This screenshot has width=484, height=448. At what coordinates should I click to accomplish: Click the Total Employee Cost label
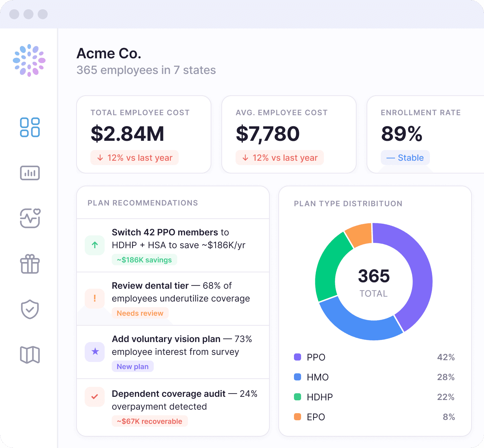tap(140, 113)
